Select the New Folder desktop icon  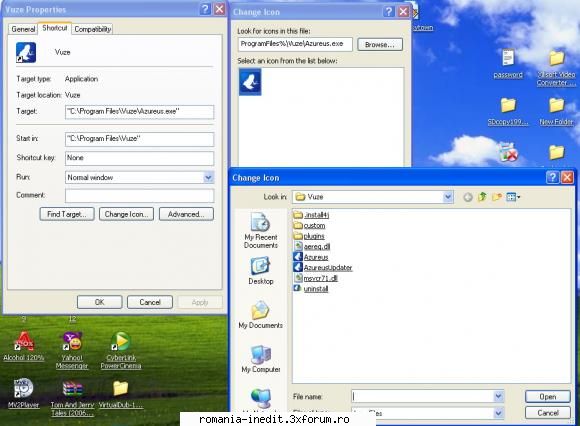coord(556,112)
